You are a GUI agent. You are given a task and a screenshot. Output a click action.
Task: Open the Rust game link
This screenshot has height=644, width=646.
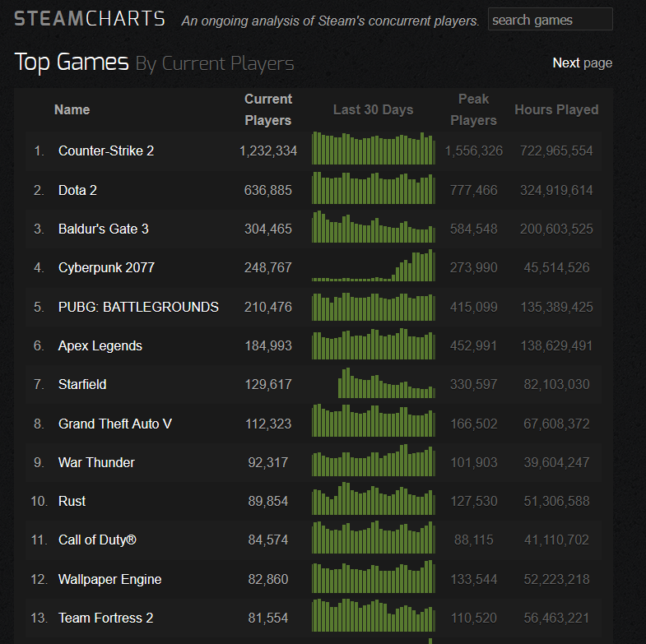(x=72, y=501)
